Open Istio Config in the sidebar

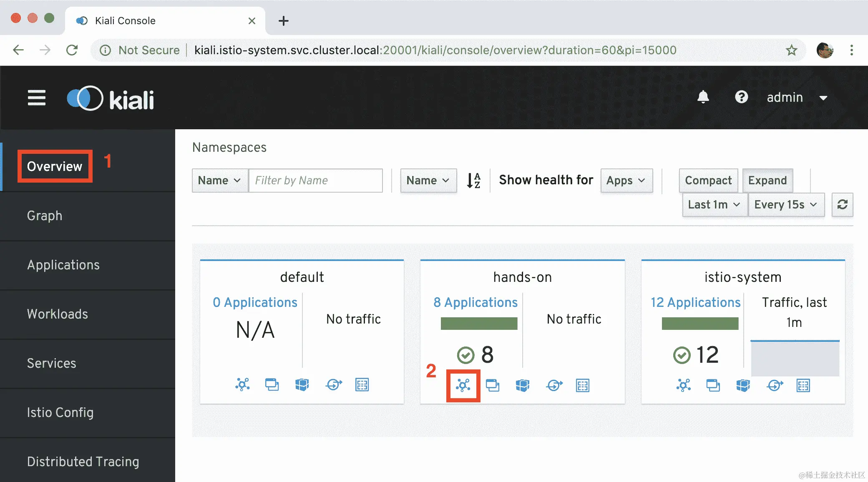(60, 412)
